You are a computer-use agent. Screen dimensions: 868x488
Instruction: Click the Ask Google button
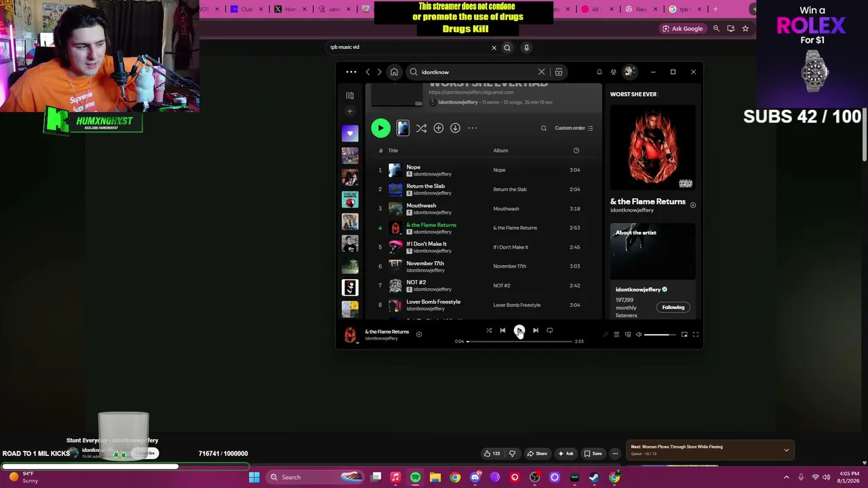pos(682,28)
